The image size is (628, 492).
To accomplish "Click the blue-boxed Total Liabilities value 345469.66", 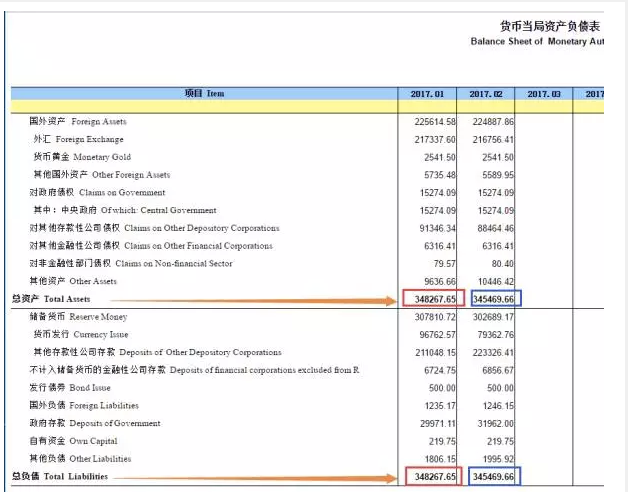I will pyautogui.click(x=489, y=477).
